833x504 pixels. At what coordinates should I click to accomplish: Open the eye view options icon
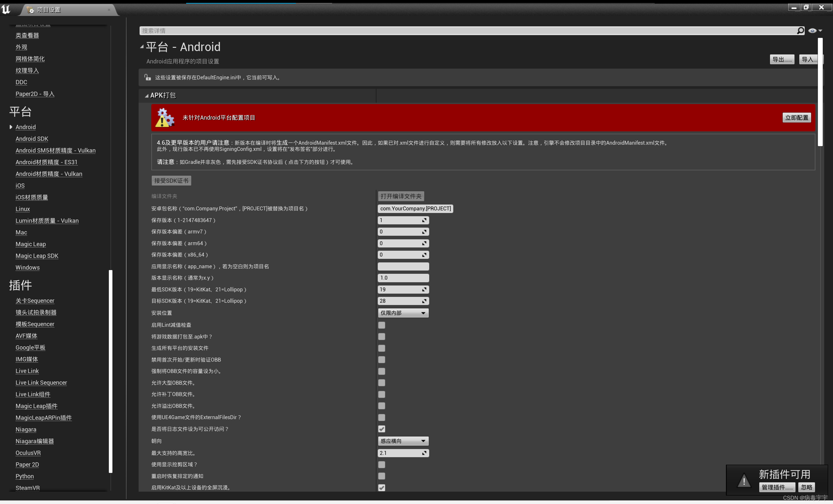pos(812,31)
